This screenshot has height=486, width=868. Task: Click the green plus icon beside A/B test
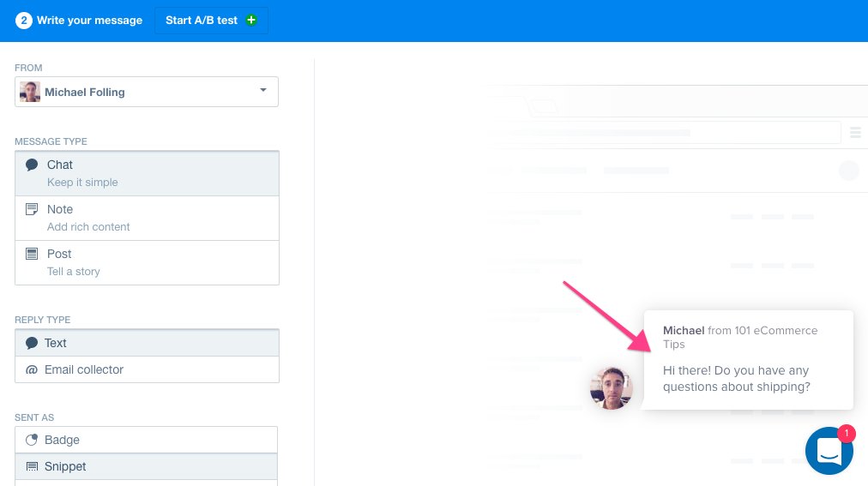[x=251, y=21]
